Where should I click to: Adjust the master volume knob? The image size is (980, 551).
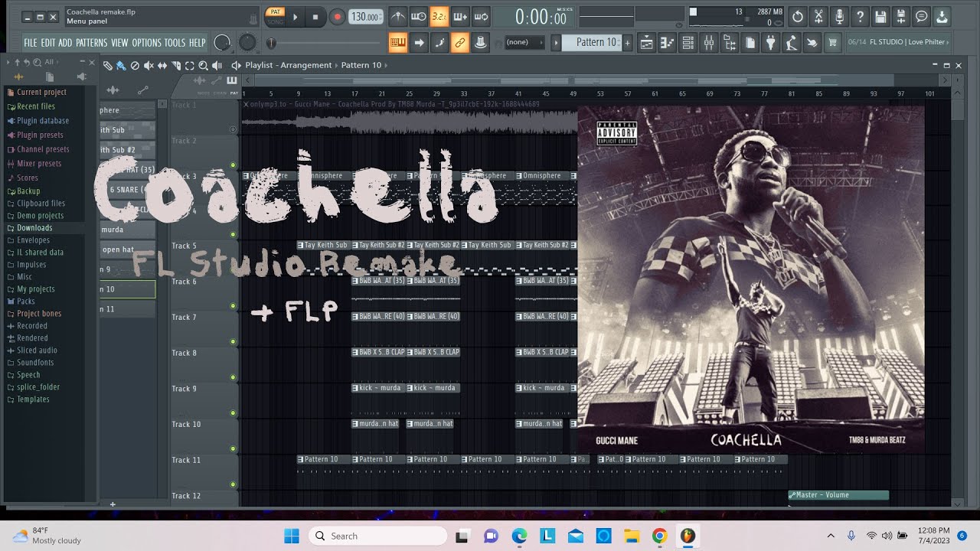click(x=222, y=43)
